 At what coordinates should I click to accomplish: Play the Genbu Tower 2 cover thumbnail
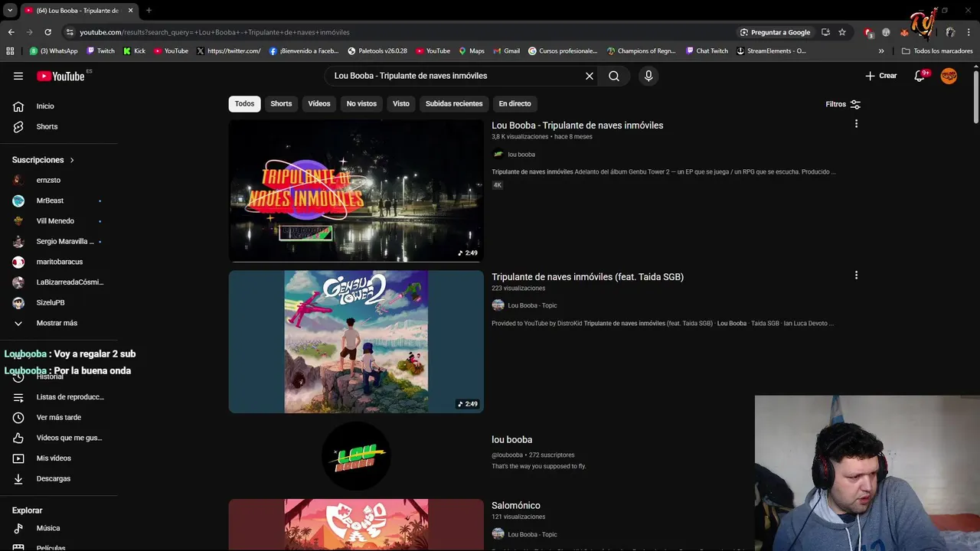356,341
